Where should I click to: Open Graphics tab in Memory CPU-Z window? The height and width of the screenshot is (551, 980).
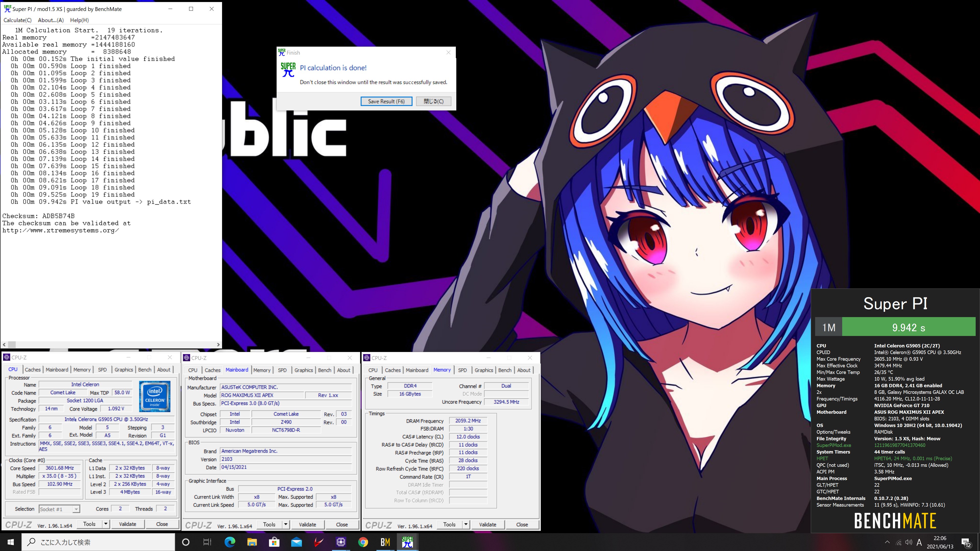pos(484,370)
